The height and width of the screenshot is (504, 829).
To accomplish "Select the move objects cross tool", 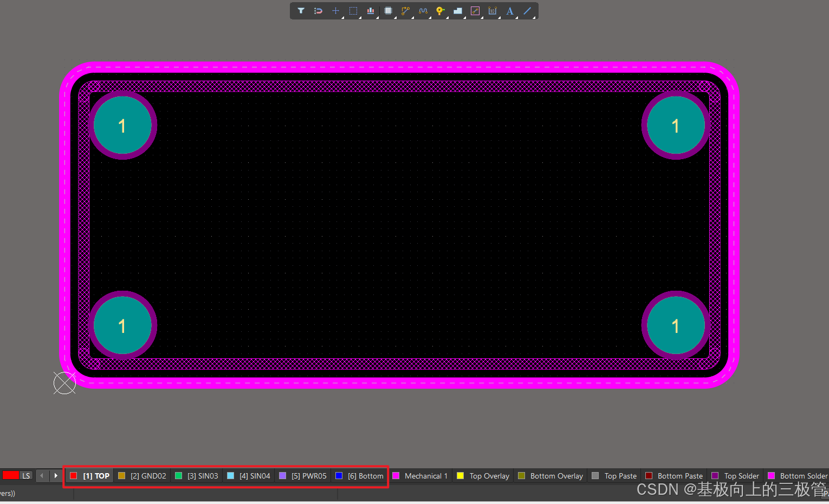I will [335, 11].
